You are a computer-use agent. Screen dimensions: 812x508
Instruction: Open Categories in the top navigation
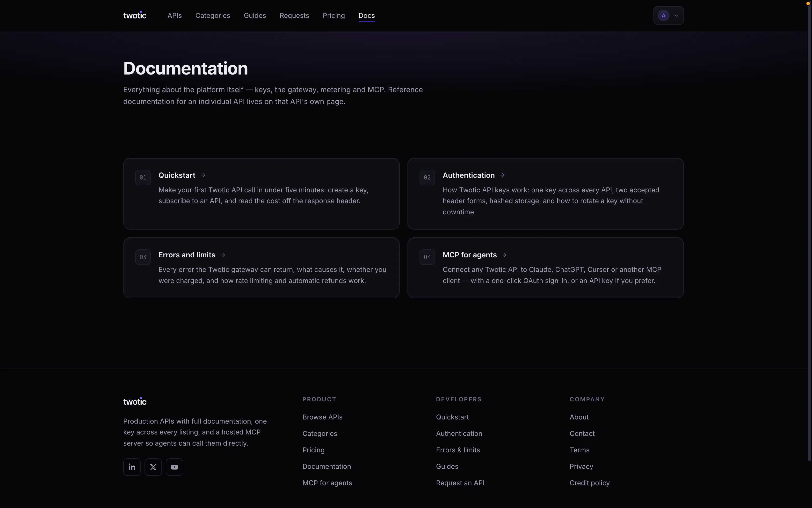coord(213,15)
